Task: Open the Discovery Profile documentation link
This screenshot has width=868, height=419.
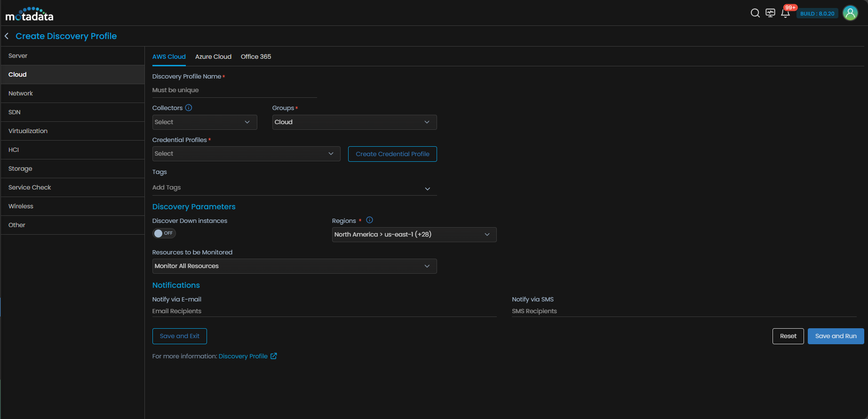Action: pyautogui.click(x=243, y=356)
